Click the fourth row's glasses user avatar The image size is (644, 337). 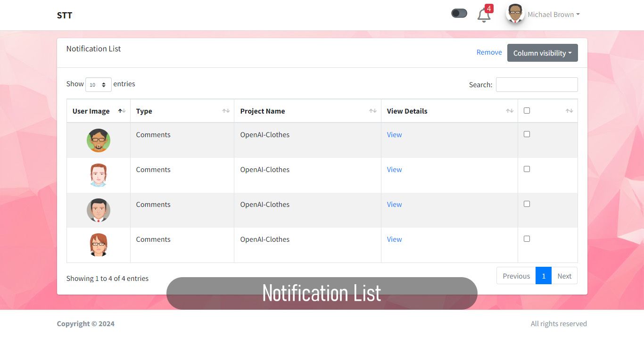click(99, 245)
